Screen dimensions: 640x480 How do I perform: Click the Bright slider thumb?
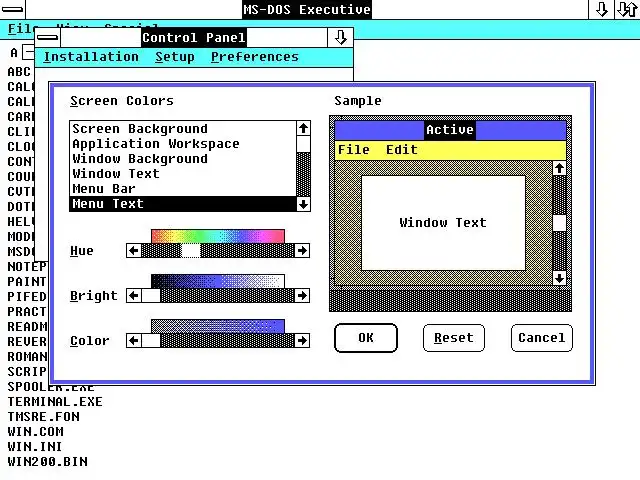(151, 296)
